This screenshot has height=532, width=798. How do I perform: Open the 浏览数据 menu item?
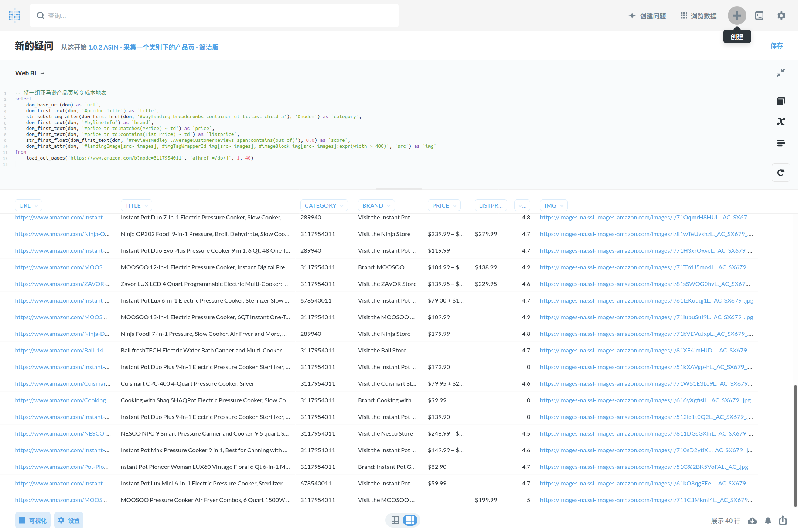699,16
